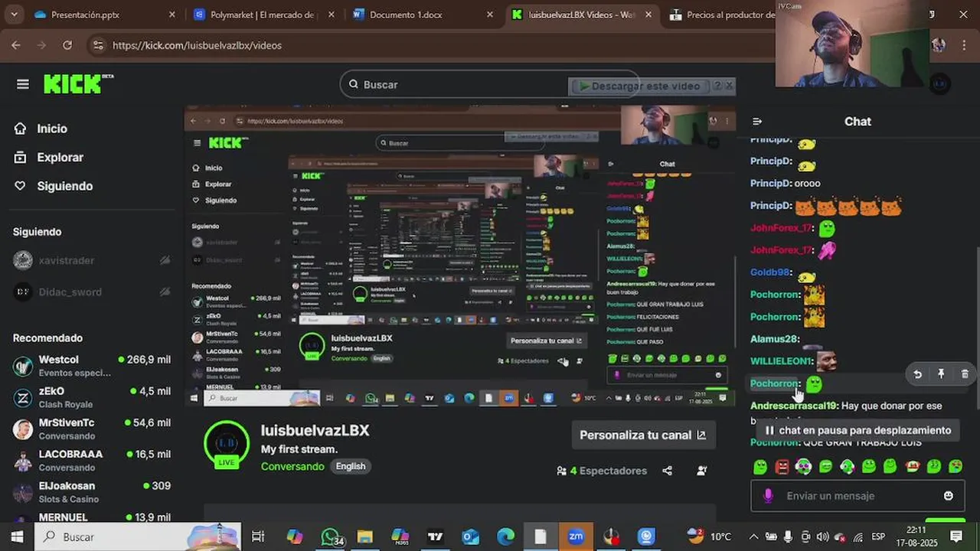The width and height of the screenshot is (980, 551).
Task: Switch to Polymarket browser tab
Action: click(x=263, y=15)
